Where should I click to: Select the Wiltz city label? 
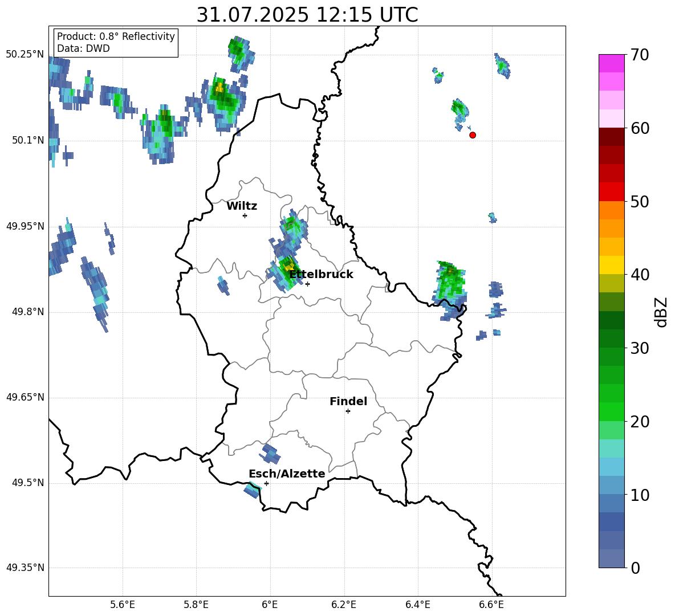[242, 206]
